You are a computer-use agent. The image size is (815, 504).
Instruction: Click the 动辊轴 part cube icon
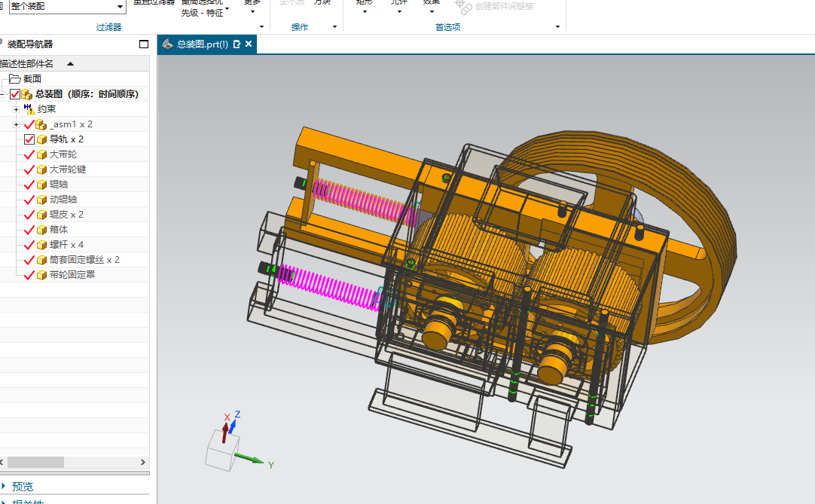click(42, 200)
